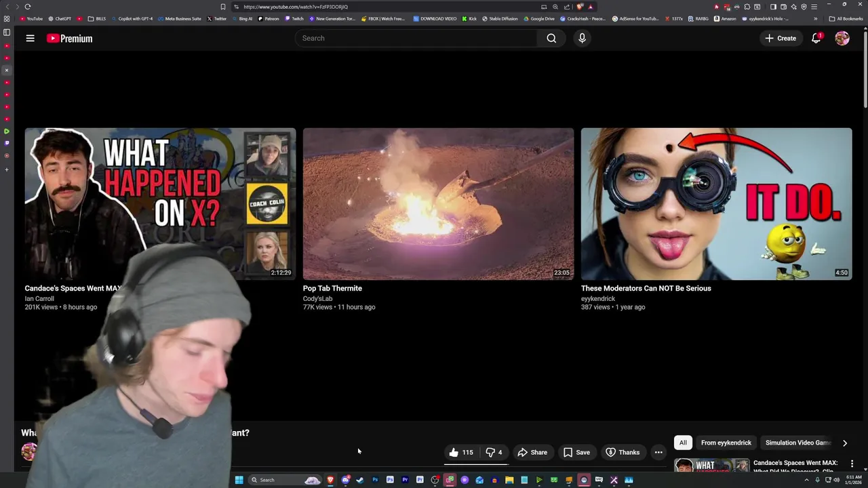Open volume control in system tray

point(836,480)
